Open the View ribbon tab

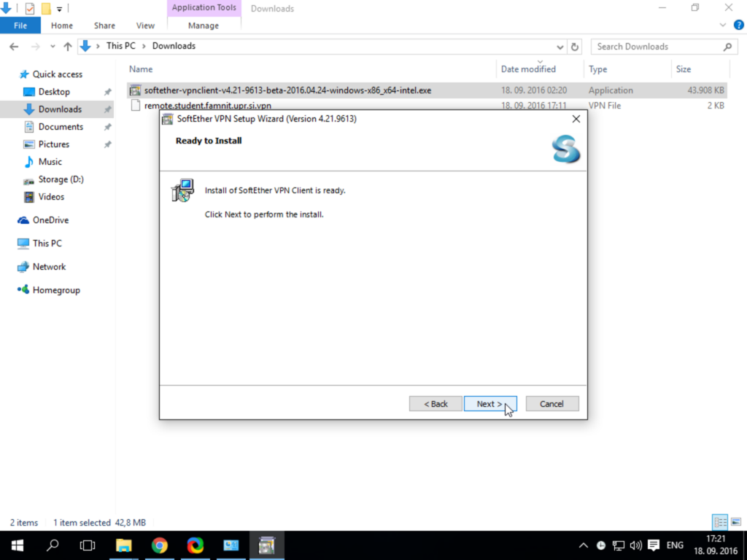(x=145, y=26)
